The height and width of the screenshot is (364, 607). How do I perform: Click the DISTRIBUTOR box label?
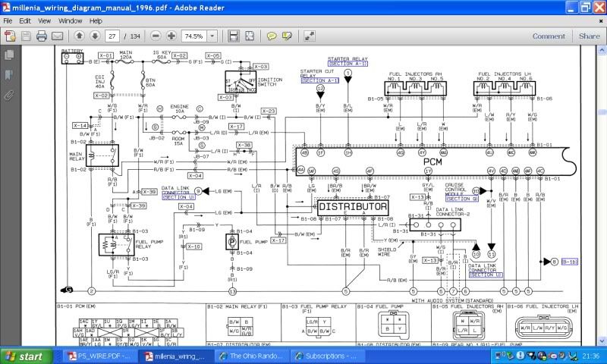point(353,207)
